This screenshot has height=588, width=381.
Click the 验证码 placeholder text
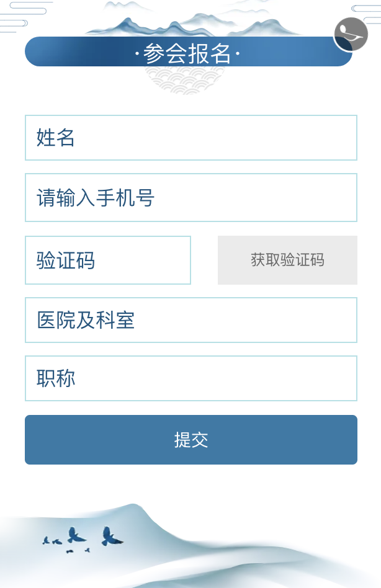(x=66, y=261)
